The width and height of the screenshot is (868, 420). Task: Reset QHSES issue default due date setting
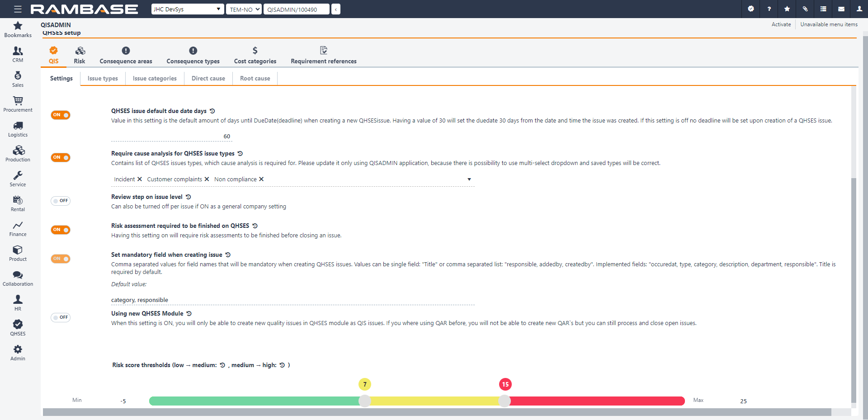click(x=212, y=111)
